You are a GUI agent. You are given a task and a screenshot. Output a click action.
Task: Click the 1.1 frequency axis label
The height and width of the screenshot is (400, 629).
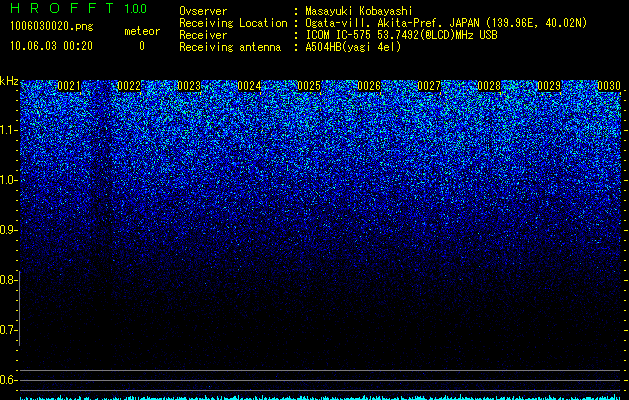pyautogui.click(x=7, y=130)
